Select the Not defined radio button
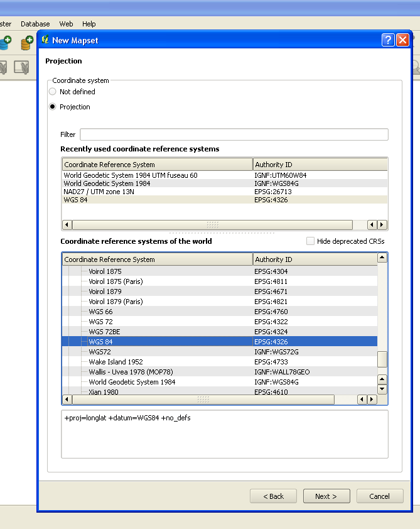Screen dimensions: 420x529 (x=52, y=92)
